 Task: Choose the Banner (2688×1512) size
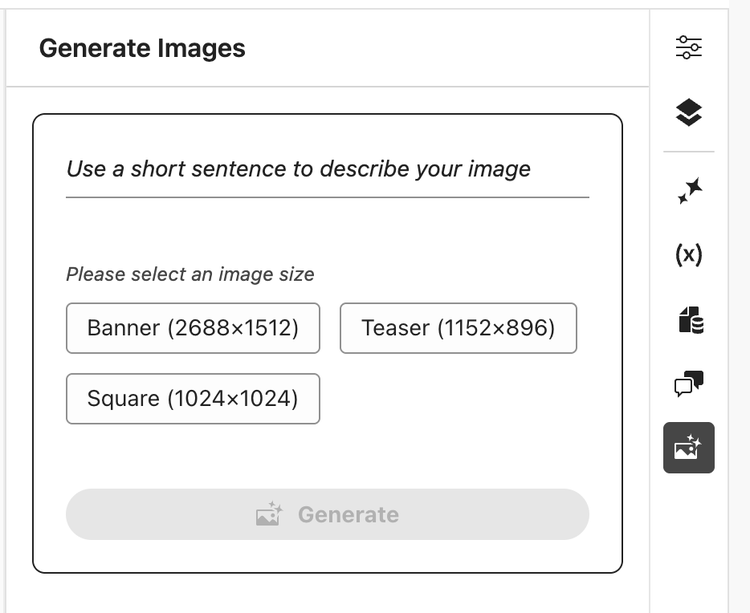193,328
